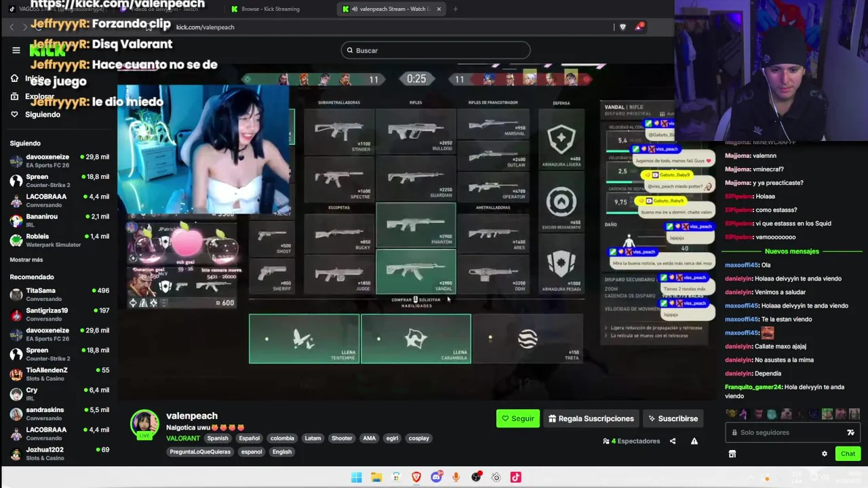Click the 4 Espectadores viewer count
868x488 pixels.
(631, 441)
